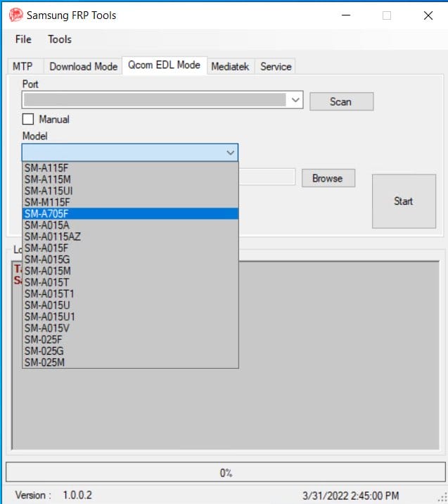This screenshot has height=504, width=448.
Task: Select the highlighted SM-A705F model
Action: [x=130, y=214]
